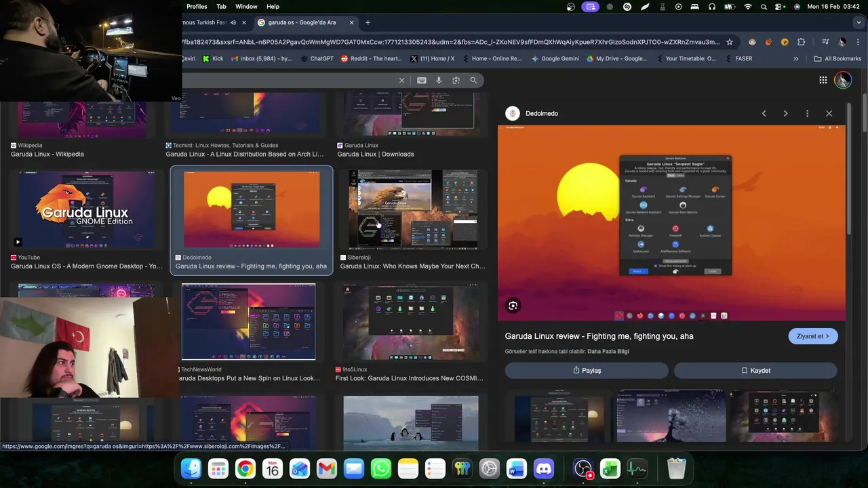Show more bookmarks with chevron

point(796,59)
